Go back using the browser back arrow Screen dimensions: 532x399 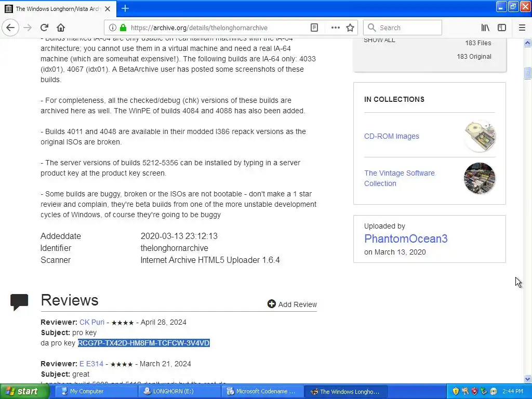[10, 28]
